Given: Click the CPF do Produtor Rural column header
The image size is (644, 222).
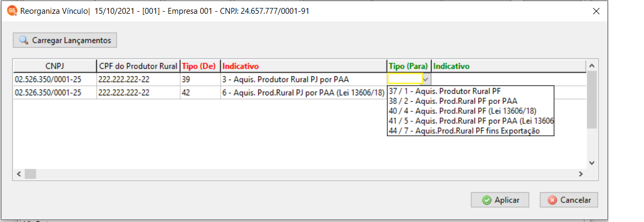Looking at the screenshot, I should (138, 66).
